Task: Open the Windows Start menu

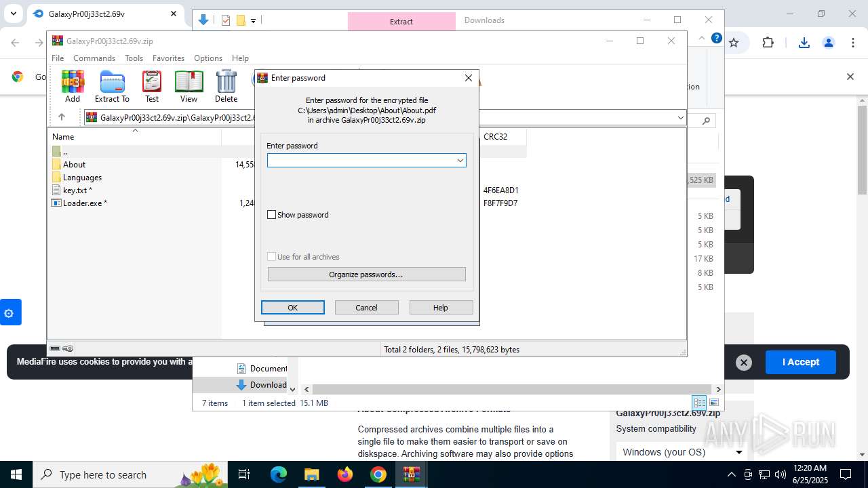Action: (x=16, y=474)
